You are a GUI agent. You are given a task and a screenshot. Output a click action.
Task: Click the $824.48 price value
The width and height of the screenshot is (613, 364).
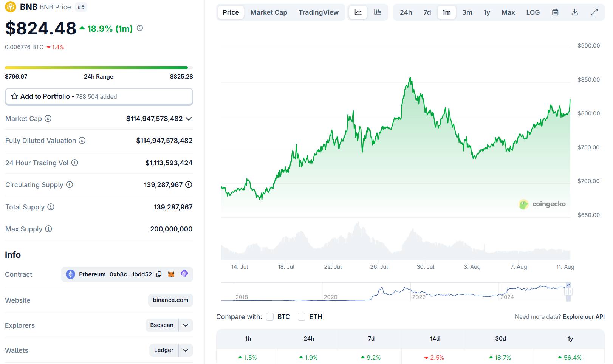point(41,28)
